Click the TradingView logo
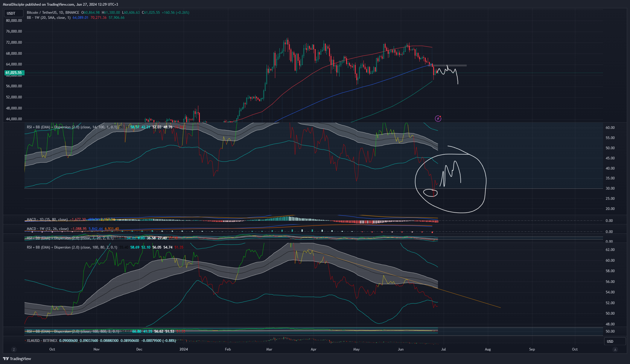The height and width of the screenshot is (364, 630). [17, 359]
